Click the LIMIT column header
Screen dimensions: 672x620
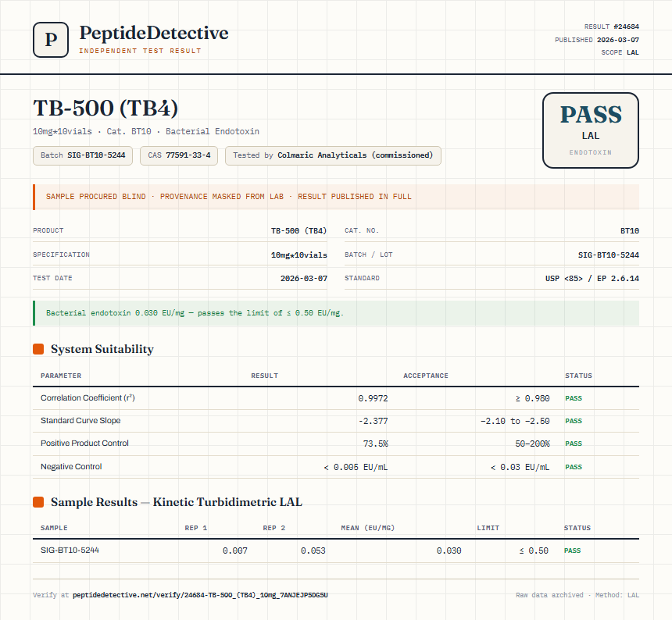point(488,528)
